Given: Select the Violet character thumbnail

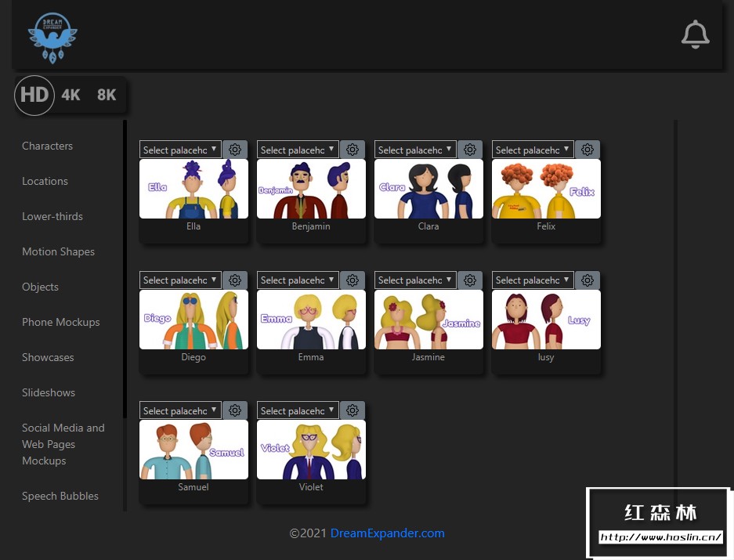Looking at the screenshot, I should (x=311, y=450).
